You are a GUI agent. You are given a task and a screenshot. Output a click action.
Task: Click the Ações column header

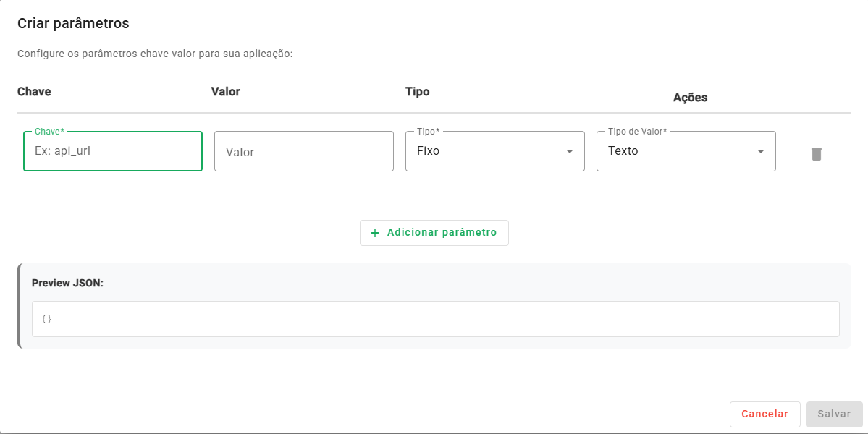point(690,98)
